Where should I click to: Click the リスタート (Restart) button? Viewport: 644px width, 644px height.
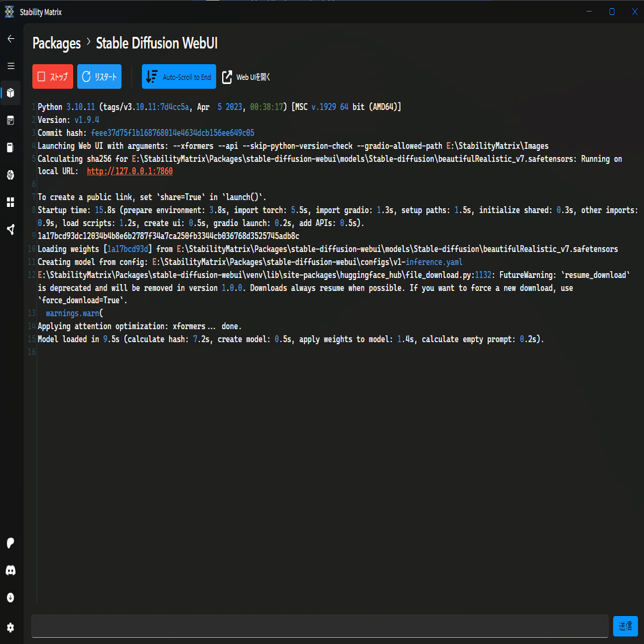[100, 76]
